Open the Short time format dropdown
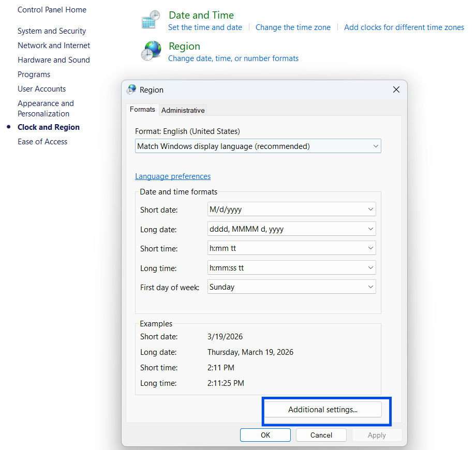This screenshot has width=476, height=450. pos(291,248)
